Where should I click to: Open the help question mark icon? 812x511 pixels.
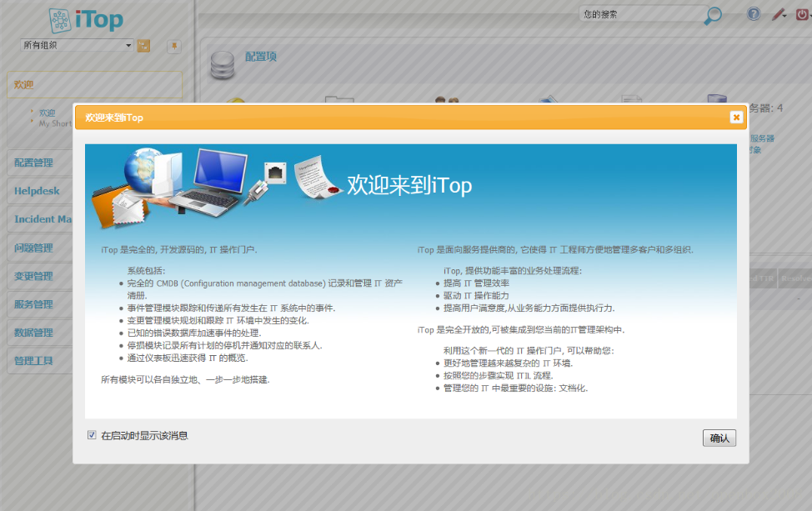[x=754, y=14]
